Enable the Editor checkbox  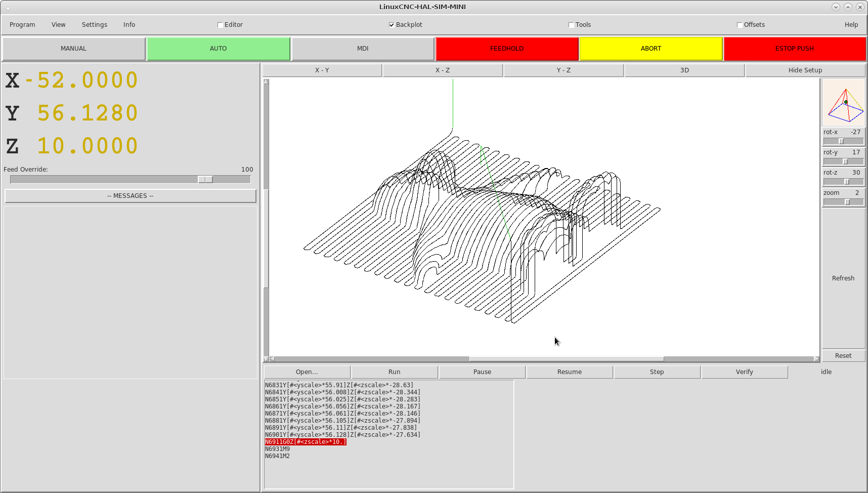[221, 25]
